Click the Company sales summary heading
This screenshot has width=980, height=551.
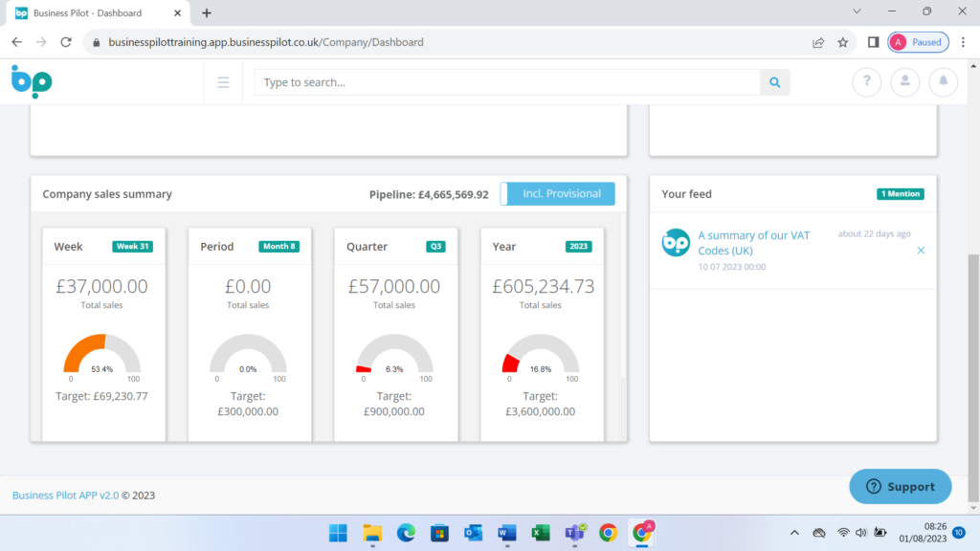[107, 194]
